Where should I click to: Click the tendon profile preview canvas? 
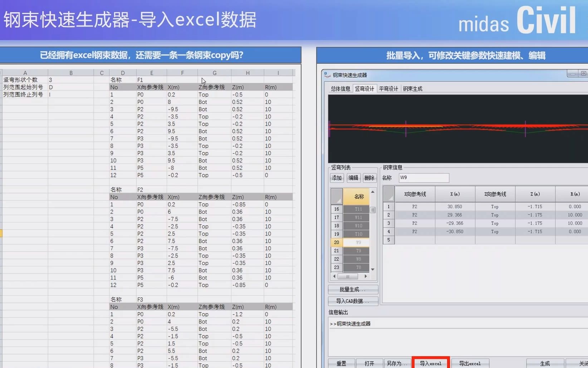(458, 129)
